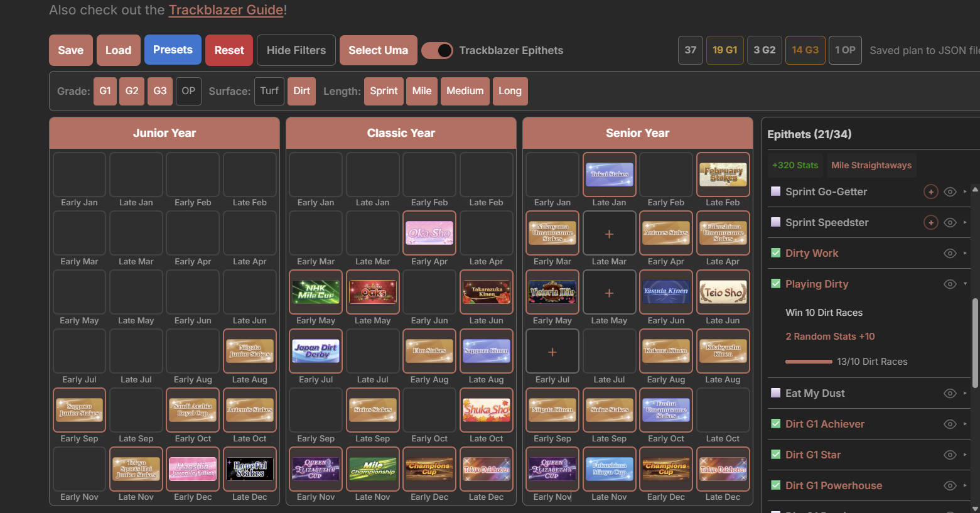Open the Shuka Sho race card

(487, 411)
